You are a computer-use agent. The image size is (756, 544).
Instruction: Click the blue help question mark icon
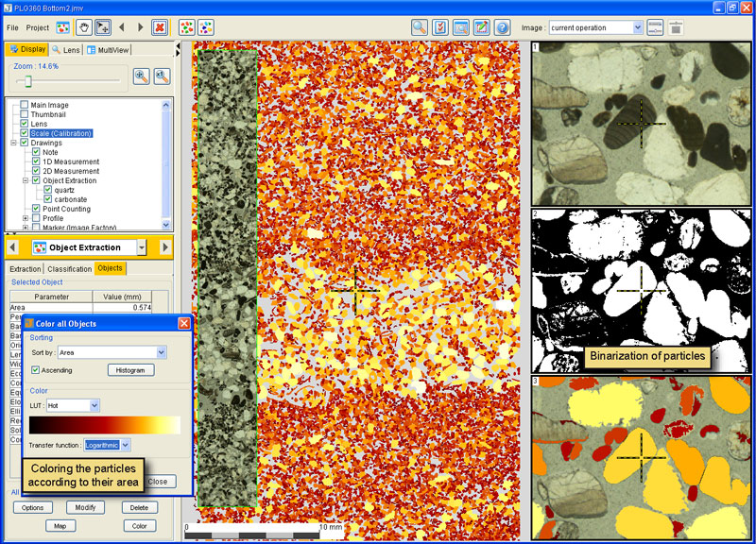(503, 27)
